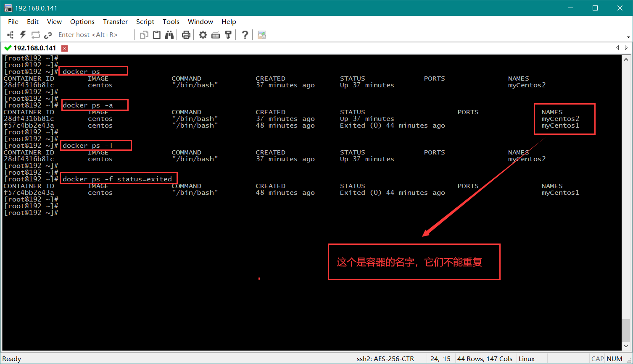Open the Script menu
Image resolution: width=633 pixels, height=364 pixels.
[145, 21]
